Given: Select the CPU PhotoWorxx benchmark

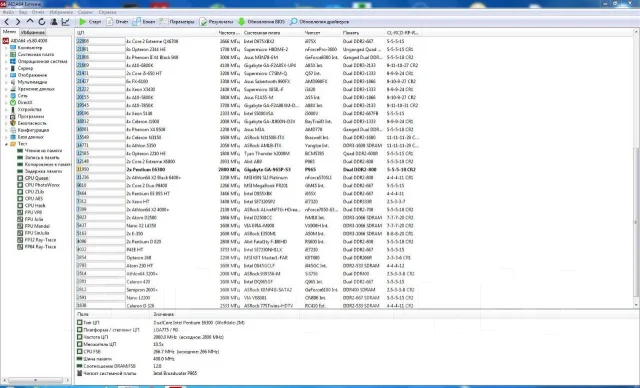Looking at the screenshot, I should (x=42, y=185).
